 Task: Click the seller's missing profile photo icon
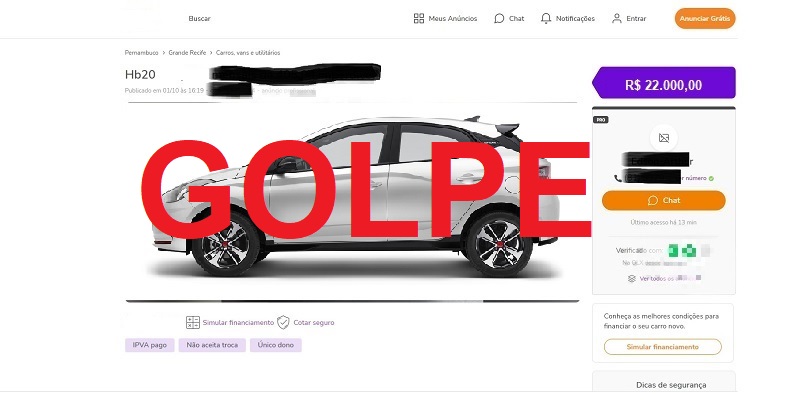tap(663, 138)
